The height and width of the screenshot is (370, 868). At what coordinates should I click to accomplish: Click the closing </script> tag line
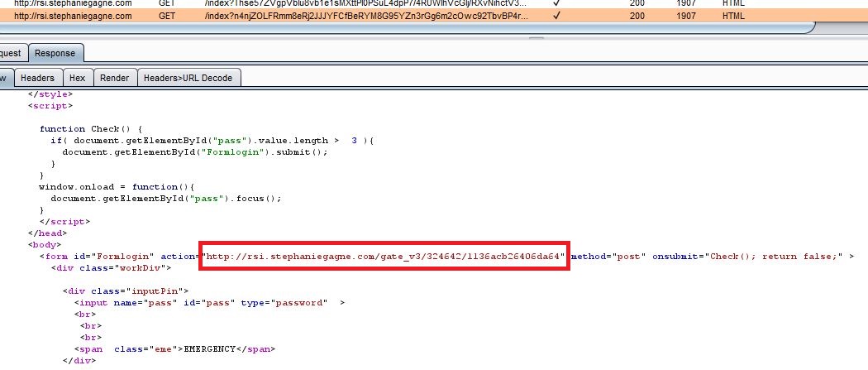(64, 222)
